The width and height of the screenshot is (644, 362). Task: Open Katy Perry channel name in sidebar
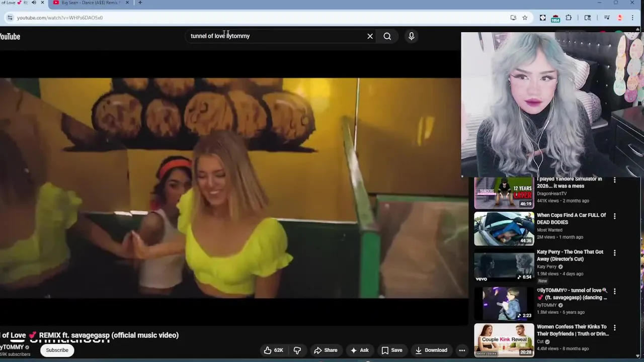tap(546, 267)
